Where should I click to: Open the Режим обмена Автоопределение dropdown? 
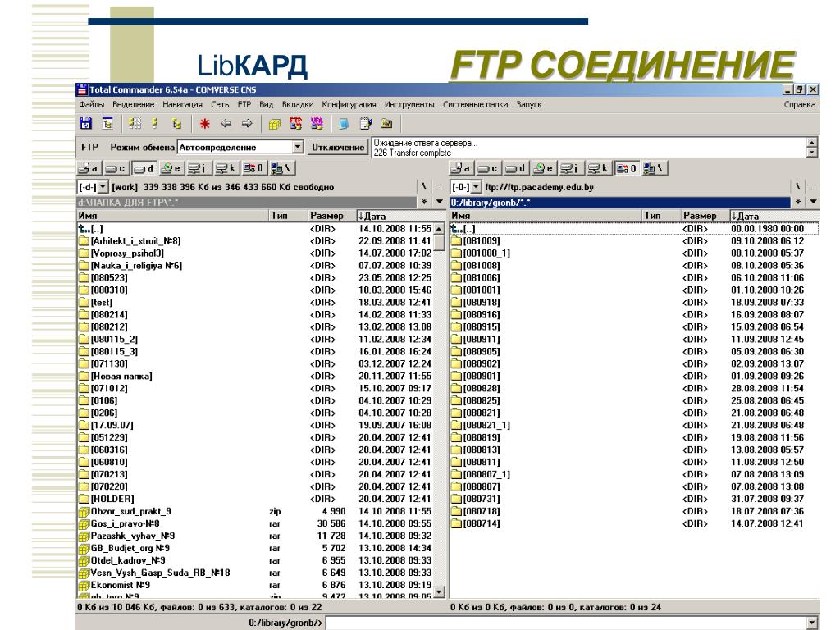(x=298, y=147)
